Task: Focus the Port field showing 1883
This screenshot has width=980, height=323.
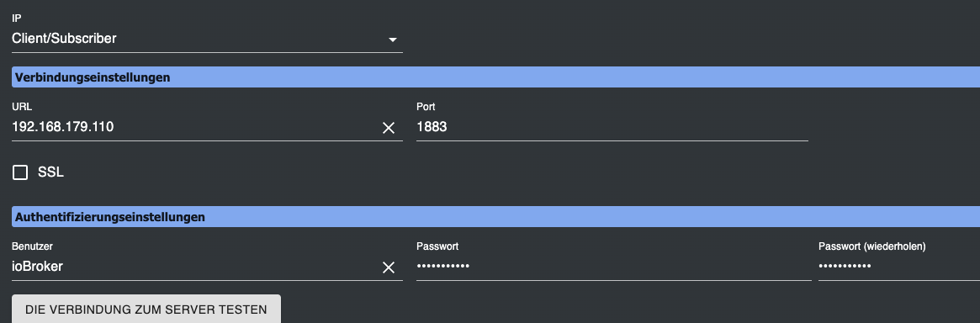Action: [612, 128]
